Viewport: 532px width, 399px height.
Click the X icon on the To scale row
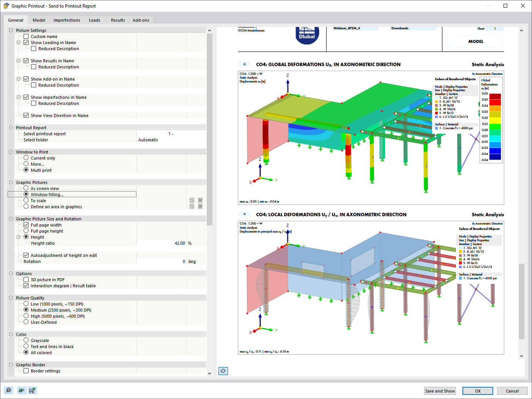pos(200,200)
